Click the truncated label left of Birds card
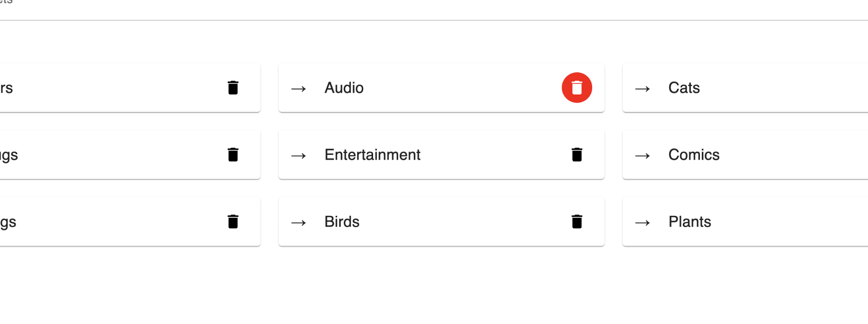The image size is (868, 324). (8, 222)
